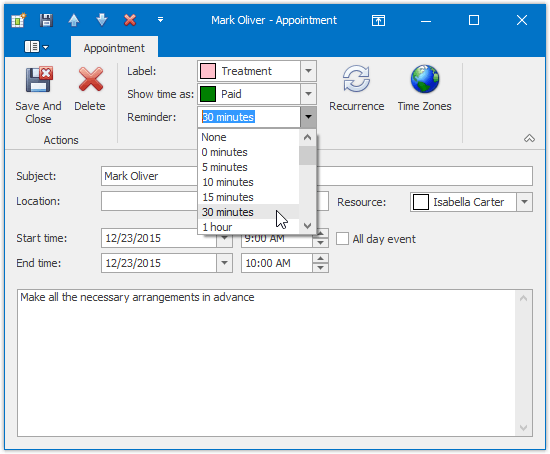Collapse the ribbon with the chevron

[529, 138]
